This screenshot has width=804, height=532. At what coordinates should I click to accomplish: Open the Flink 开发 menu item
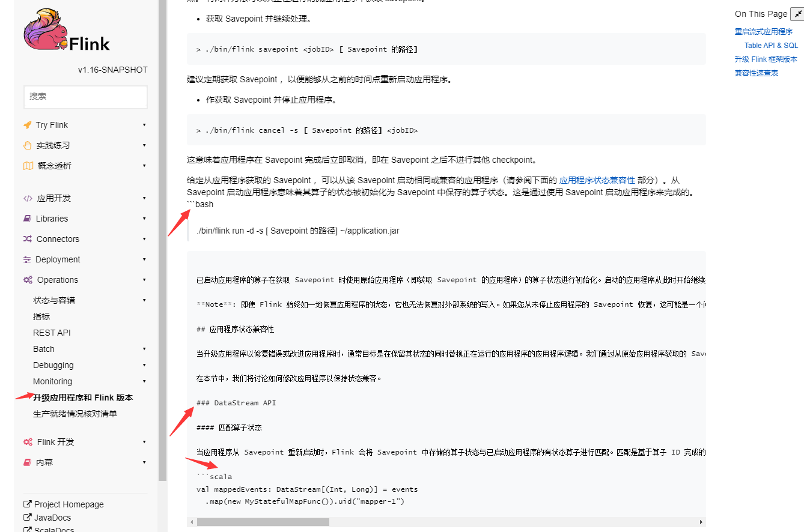56,442
